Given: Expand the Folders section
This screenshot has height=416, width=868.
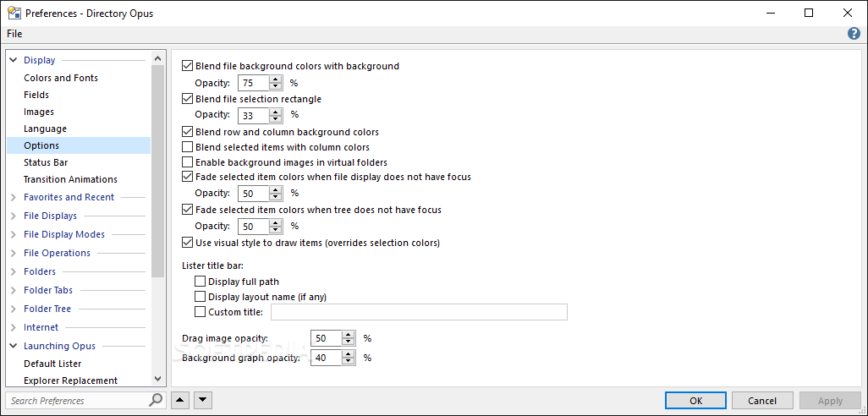Looking at the screenshot, I should (x=14, y=271).
